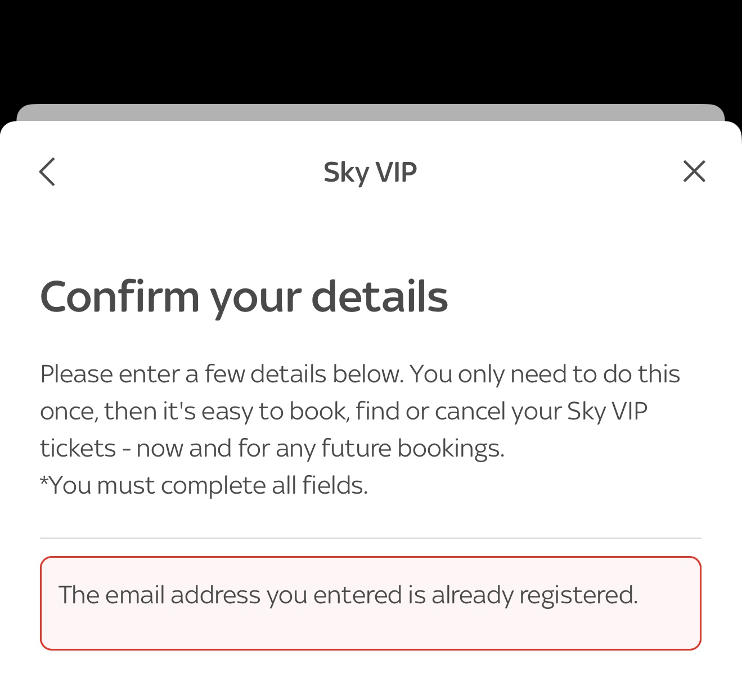The image size is (742, 700).
Task: Tap the close cross icon on Sky VIP
Action: [x=694, y=172]
